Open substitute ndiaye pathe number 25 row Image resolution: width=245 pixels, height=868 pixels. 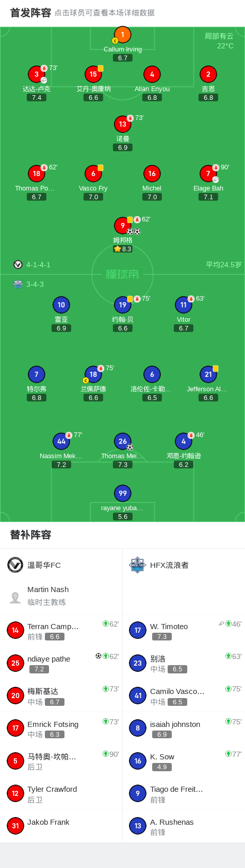pyautogui.click(x=61, y=663)
